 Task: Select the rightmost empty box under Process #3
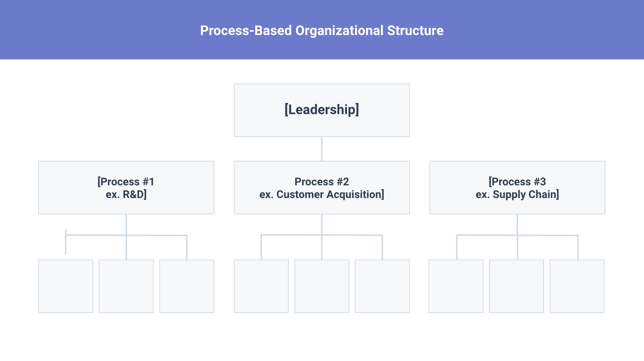[x=577, y=286]
